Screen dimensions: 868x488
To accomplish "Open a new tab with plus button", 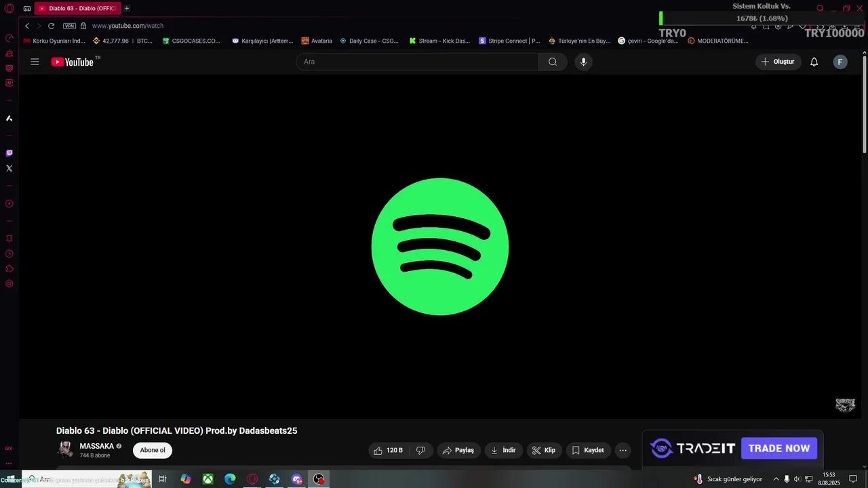I will click(x=127, y=9).
